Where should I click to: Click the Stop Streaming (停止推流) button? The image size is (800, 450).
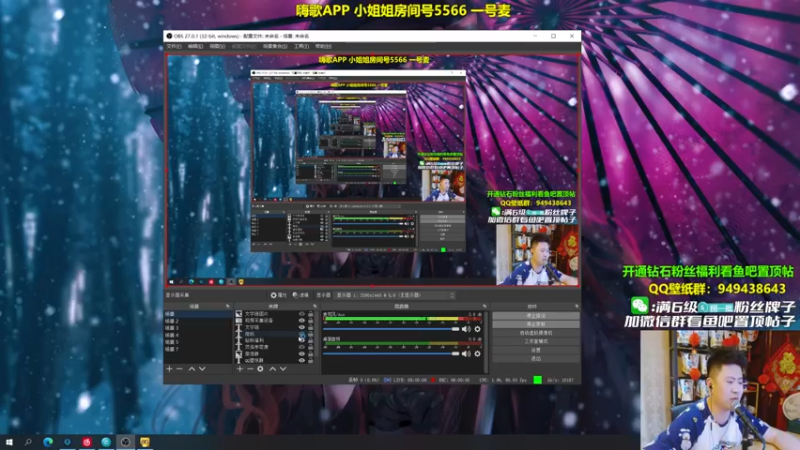point(536,316)
